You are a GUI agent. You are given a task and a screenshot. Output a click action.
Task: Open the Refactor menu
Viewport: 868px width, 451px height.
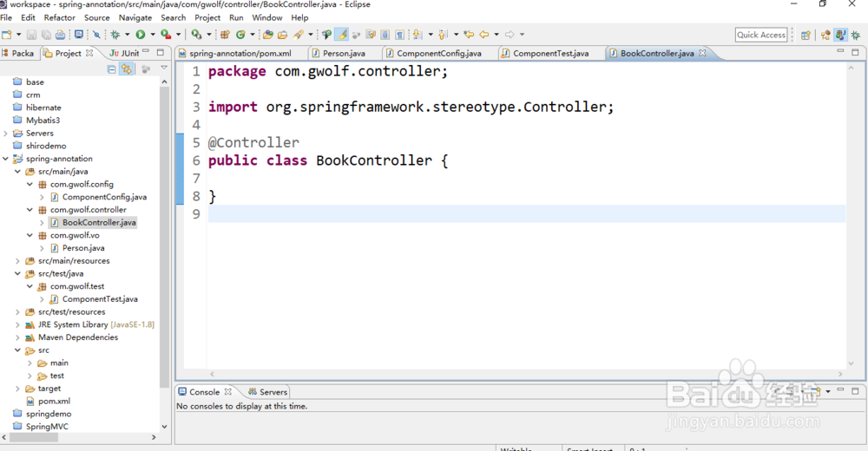[59, 17]
